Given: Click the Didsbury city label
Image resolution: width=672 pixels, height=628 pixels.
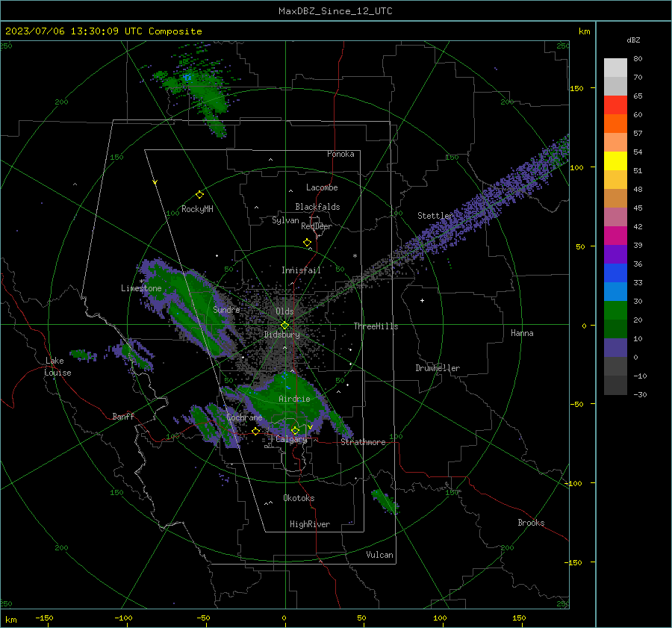Looking at the screenshot, I should [x=281, y=335].
